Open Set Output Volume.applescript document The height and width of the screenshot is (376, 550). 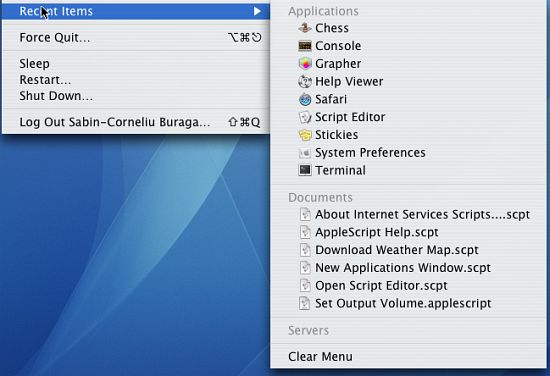408,303
